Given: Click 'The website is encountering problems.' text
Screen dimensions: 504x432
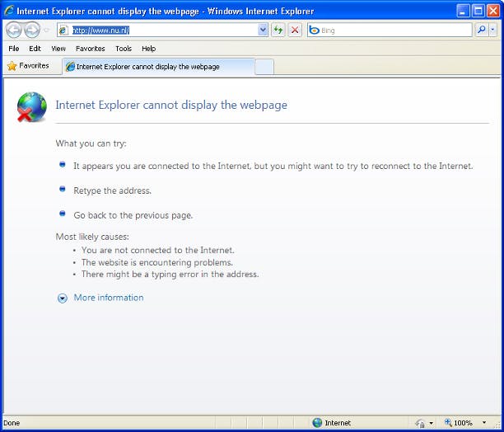Looking at the screenshot, I should tap(156, 262).
